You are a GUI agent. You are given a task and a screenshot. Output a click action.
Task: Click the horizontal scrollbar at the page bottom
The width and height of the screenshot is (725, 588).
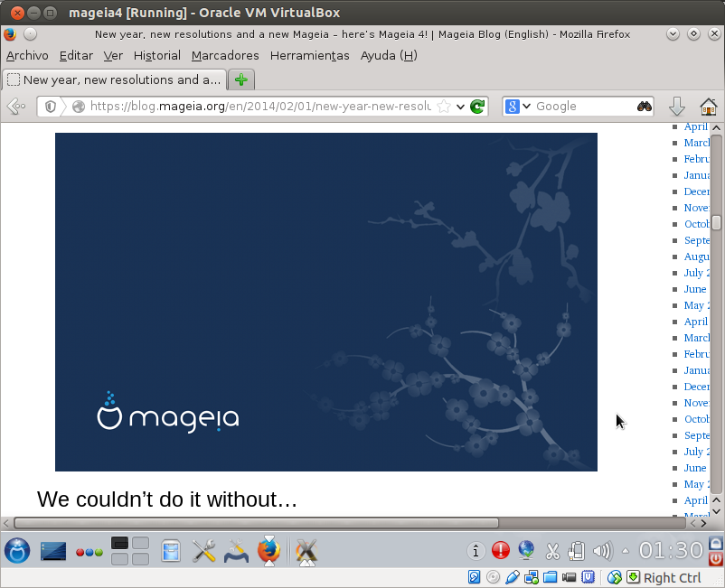[253, 522]
